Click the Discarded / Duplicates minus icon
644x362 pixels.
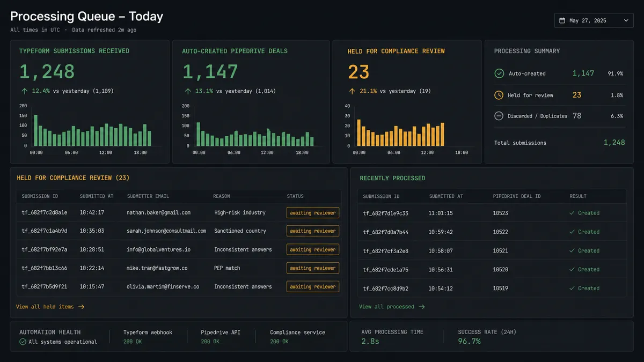pyautogui.click(x=499, y=116)
